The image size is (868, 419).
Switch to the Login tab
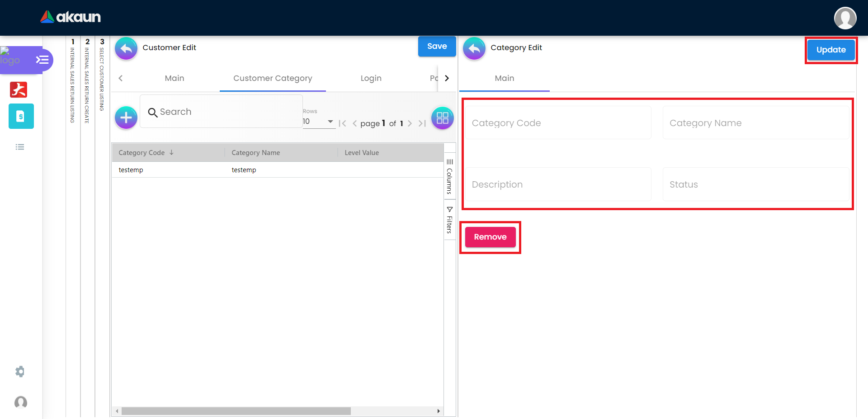click(371, 78)
